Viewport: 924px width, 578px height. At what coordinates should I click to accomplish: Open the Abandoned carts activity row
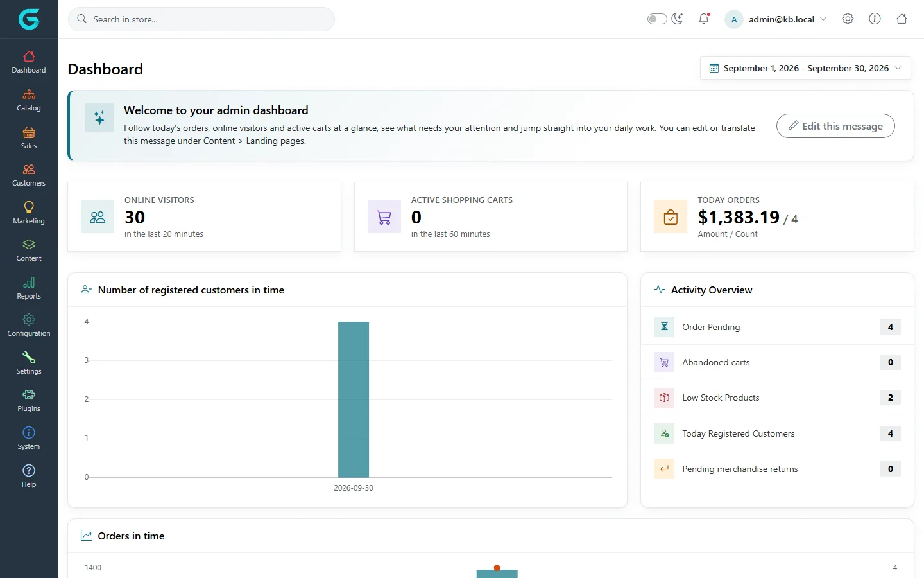tap(777, 362)
